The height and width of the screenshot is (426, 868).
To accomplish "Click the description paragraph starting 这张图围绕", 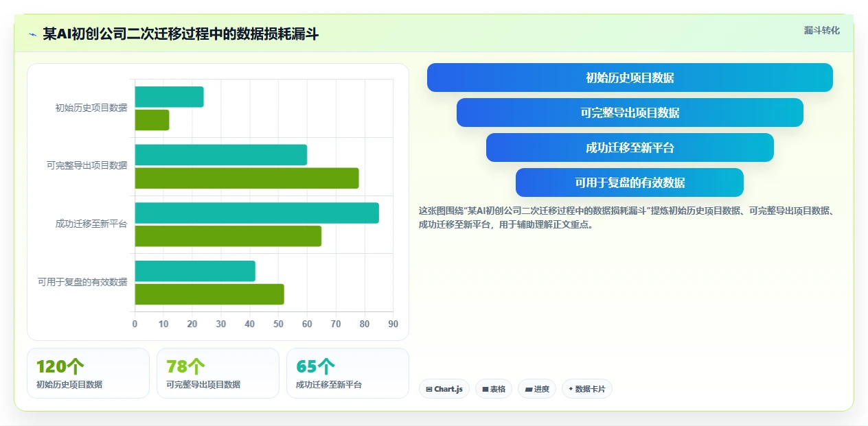I will (626, 217).
